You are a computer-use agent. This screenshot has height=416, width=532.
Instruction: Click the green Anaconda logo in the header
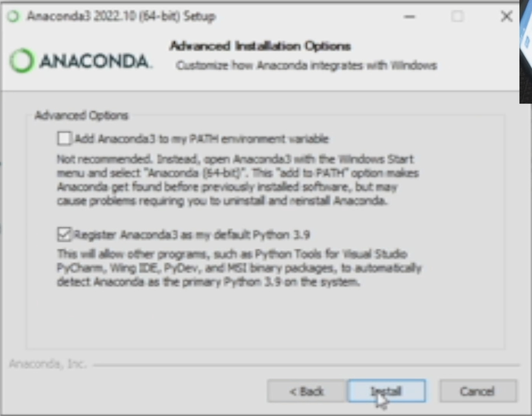pyautogui.click(x=22, y=61)
